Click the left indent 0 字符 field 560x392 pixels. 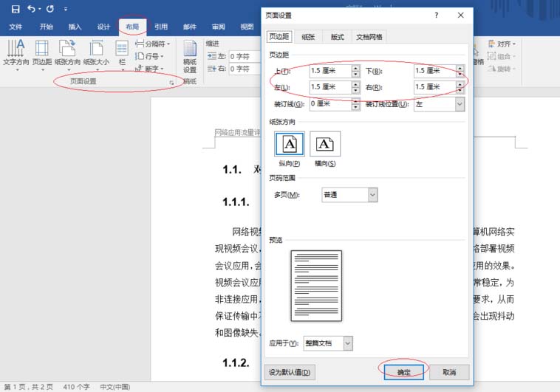[x=245, y=56]
